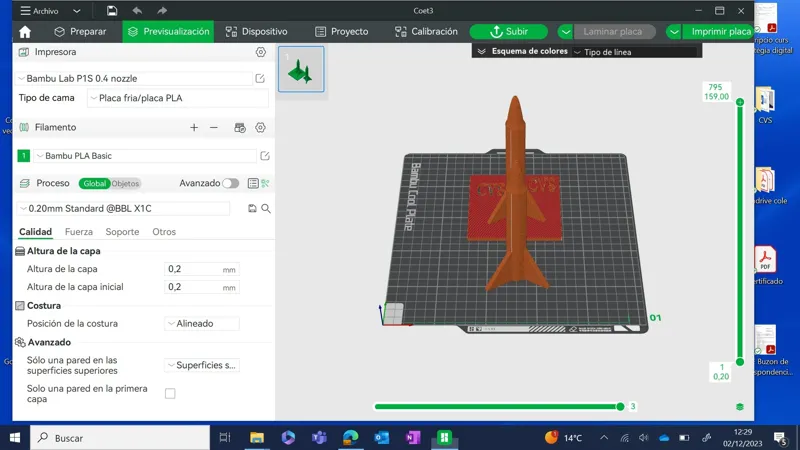Click the home icon in the top bar

tap(24, 32)
